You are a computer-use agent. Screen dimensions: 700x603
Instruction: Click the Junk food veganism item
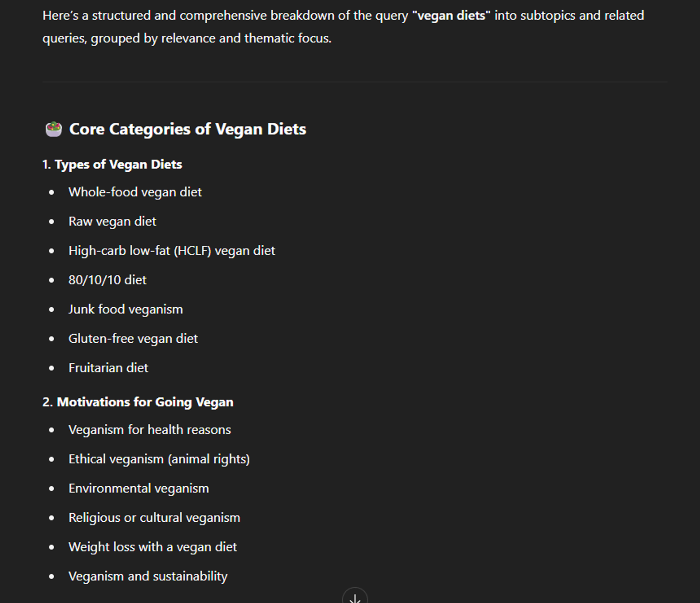126,310
